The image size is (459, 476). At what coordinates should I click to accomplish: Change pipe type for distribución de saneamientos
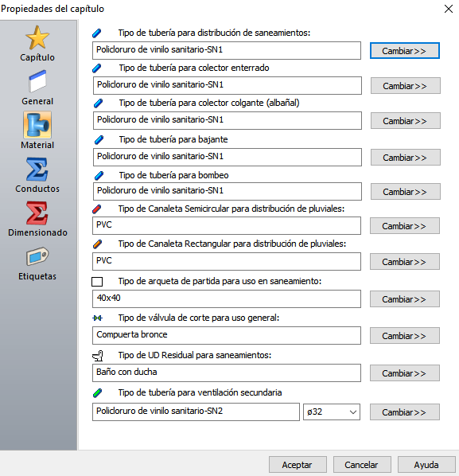click(x=405, y=51)
